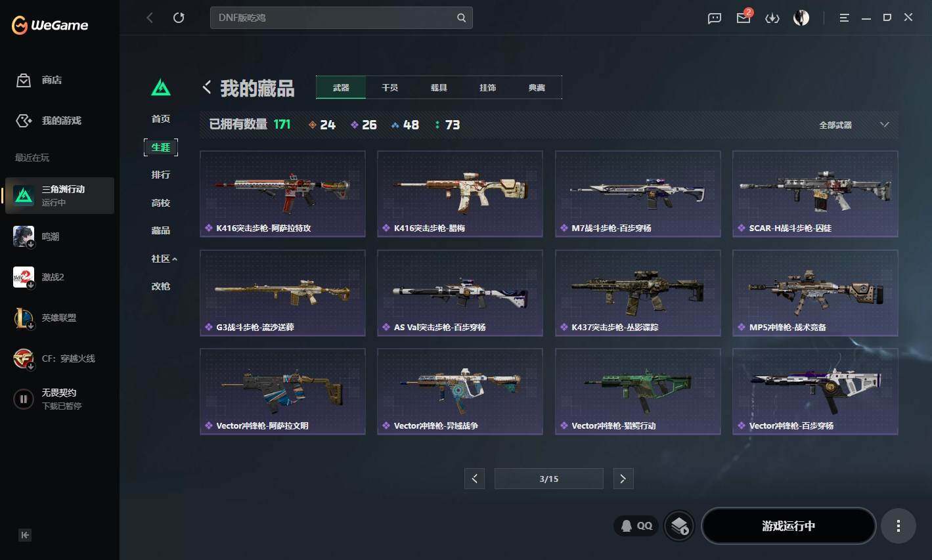Refresh the page with the reload icon

coord(179,18)
